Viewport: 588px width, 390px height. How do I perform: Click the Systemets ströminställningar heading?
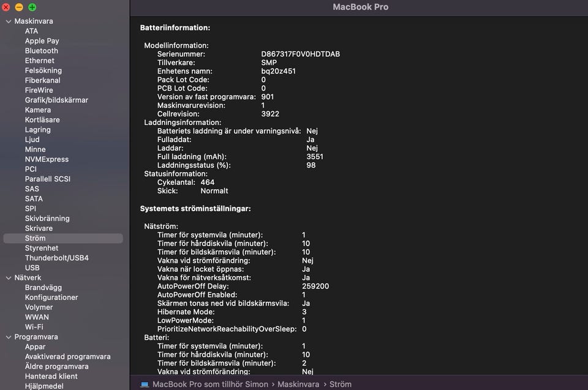[195, 209]
